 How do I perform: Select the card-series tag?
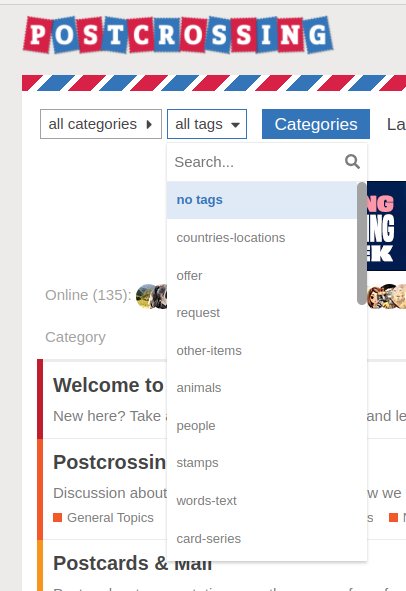(262, 539)
